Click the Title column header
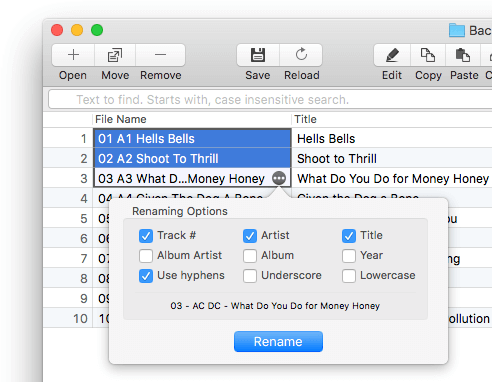 pos(392,119)
